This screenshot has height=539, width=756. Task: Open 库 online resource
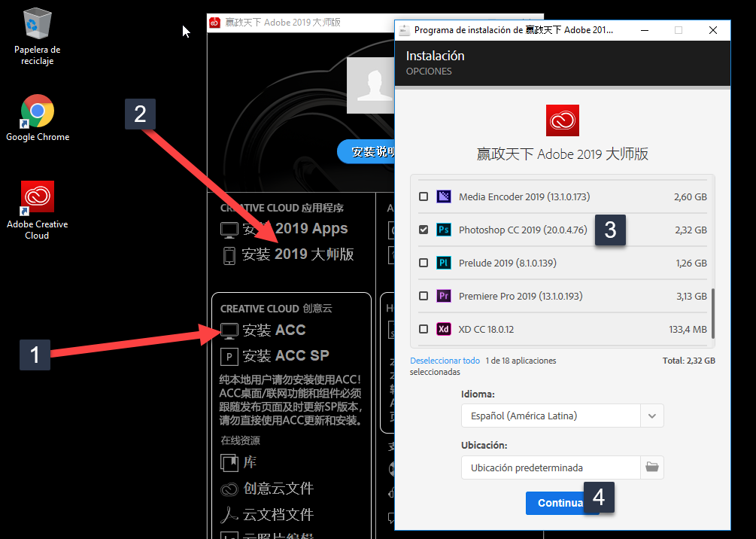(x=250, y=462)
